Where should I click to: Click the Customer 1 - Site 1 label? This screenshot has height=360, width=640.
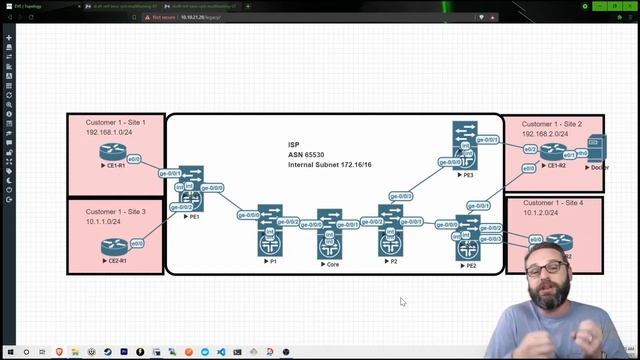[116, 122]
